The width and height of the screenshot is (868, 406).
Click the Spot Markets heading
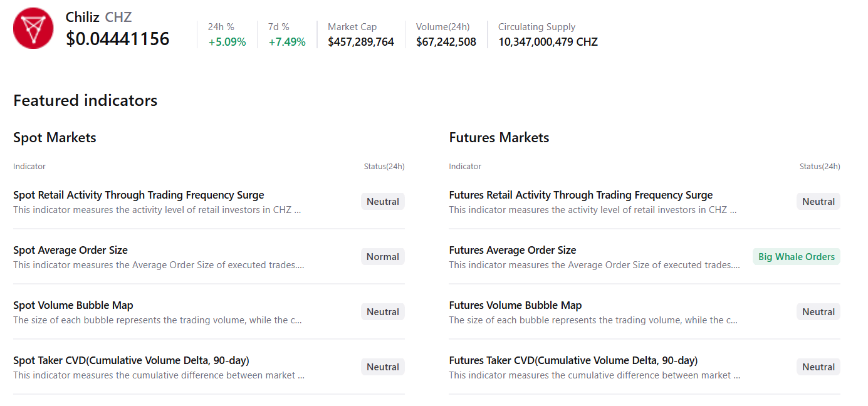click(x=55, y=137)
